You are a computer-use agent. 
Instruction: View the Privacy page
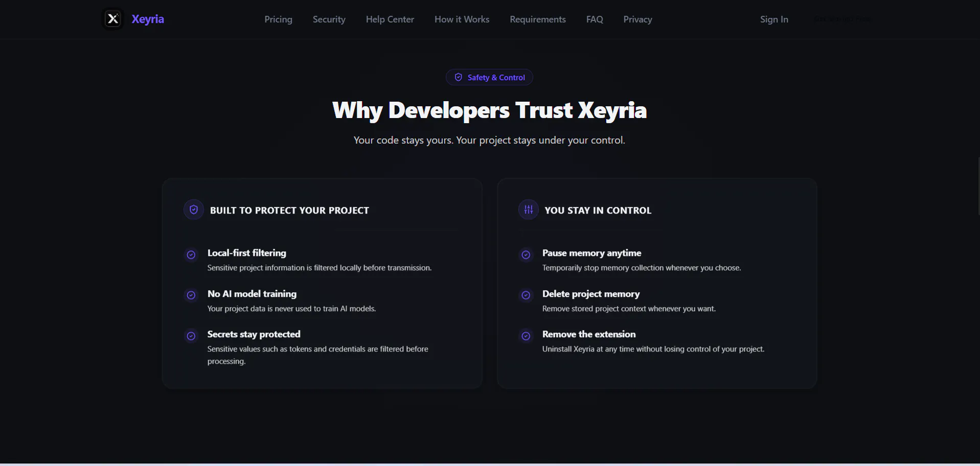pos(637,19)
